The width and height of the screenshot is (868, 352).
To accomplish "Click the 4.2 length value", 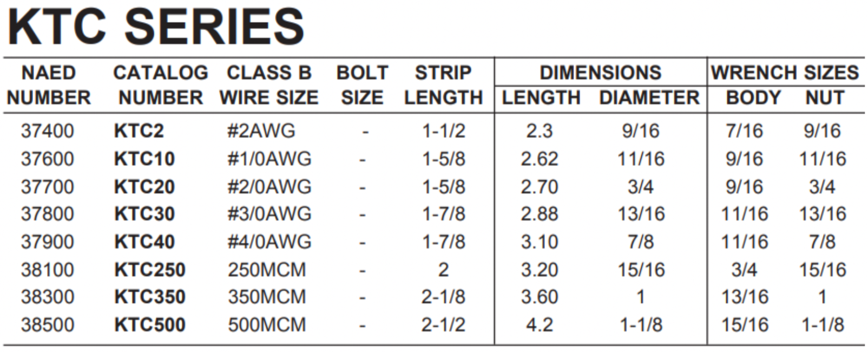I will click(540, 325).
